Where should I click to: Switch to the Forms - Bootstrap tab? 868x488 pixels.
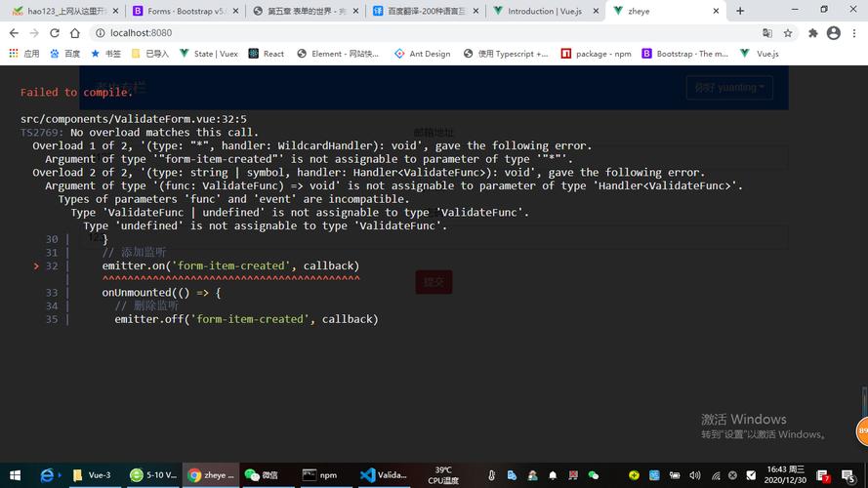(181, 11)
